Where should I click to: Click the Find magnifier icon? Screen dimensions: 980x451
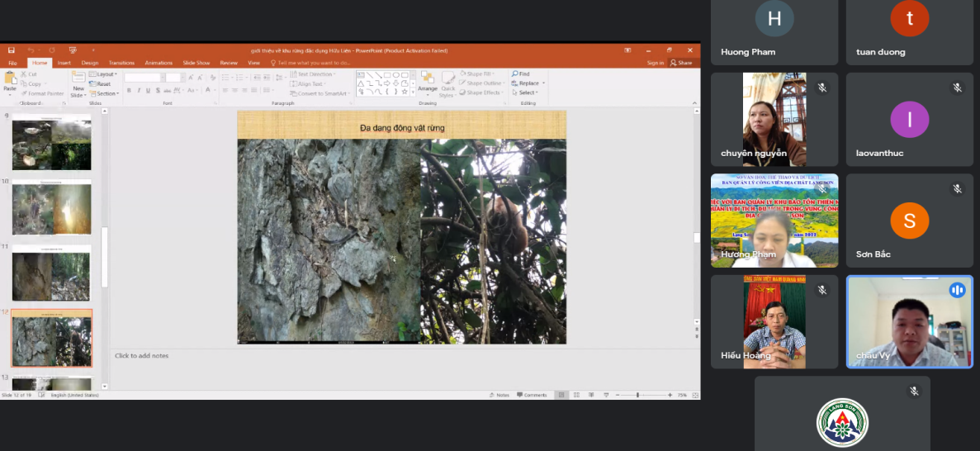pos(515,74)
